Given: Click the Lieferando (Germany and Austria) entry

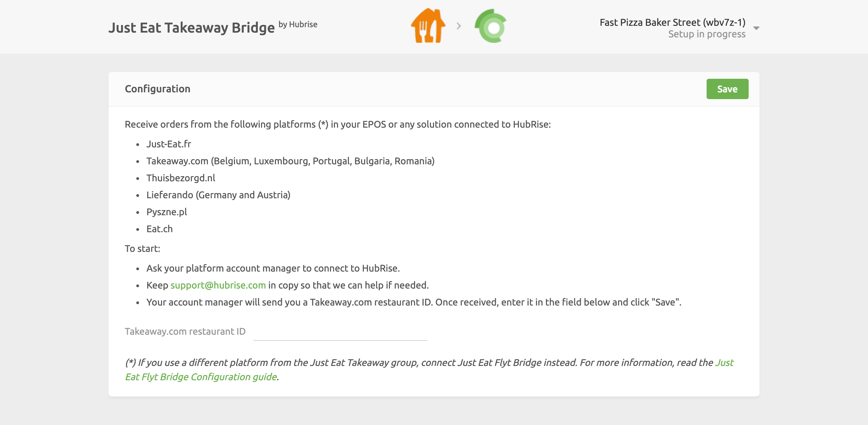Looking at the screenshot, I should [x=218, y=195].
